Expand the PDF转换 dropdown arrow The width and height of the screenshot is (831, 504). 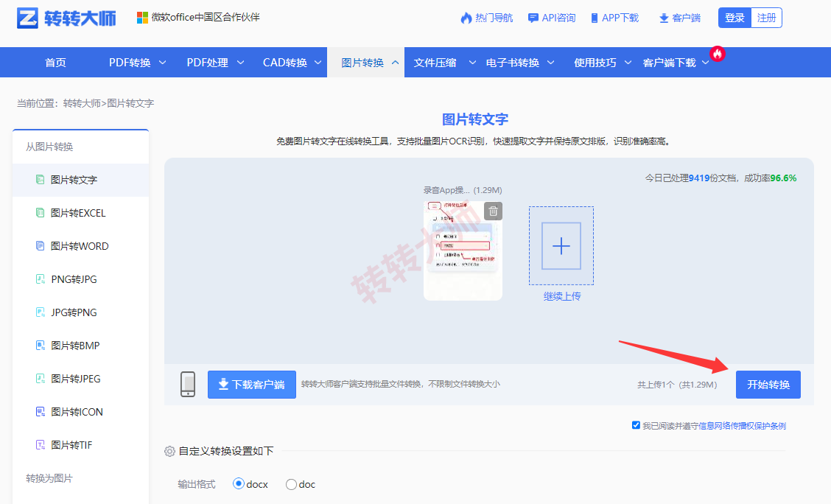point(163,63)
